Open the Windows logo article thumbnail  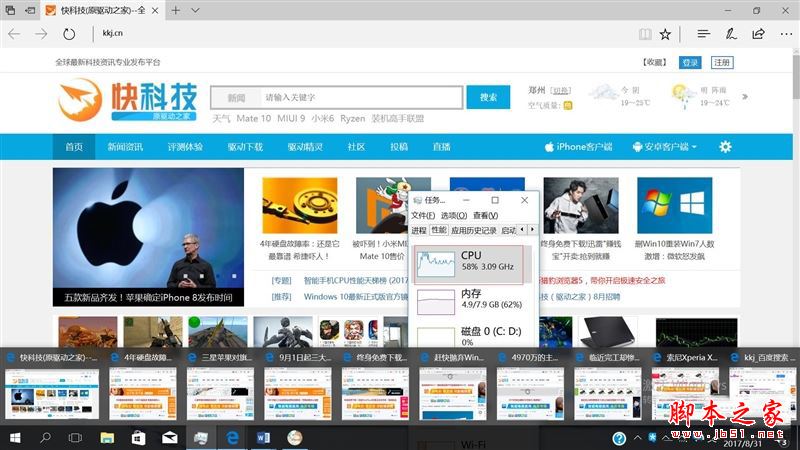click(x=674, y=206)
